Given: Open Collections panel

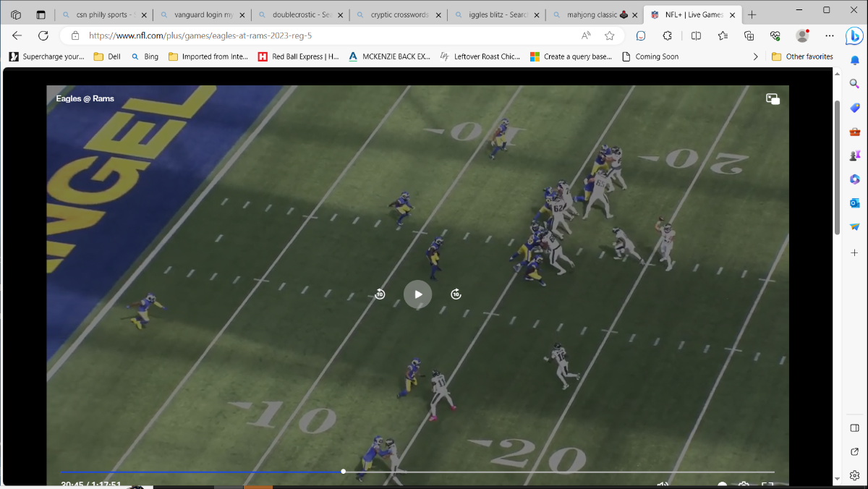Looking at the screenshot, I should click(x=749, y=35).
